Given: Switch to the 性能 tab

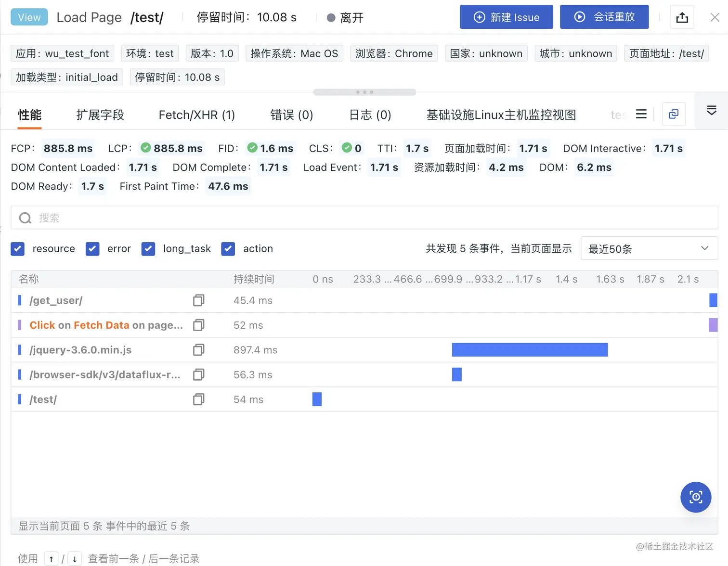Looking at the screenshot, I should (29, 115).
